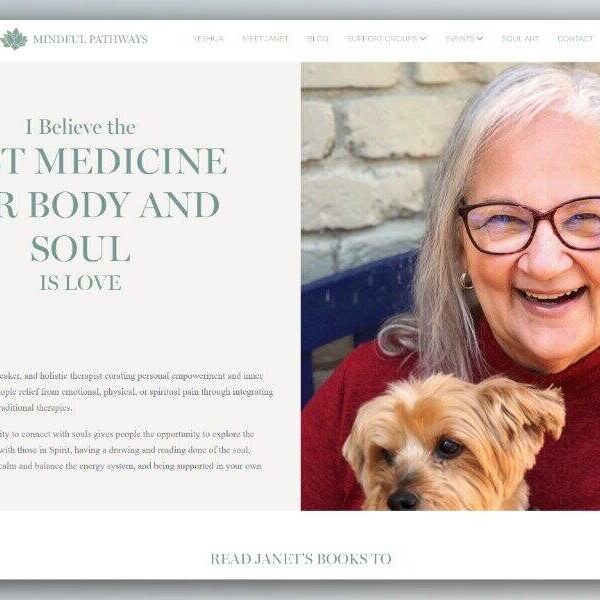Click the "MEDICINE" headline word
This screenshot has height=600, width=600.
tap(132, 161)
